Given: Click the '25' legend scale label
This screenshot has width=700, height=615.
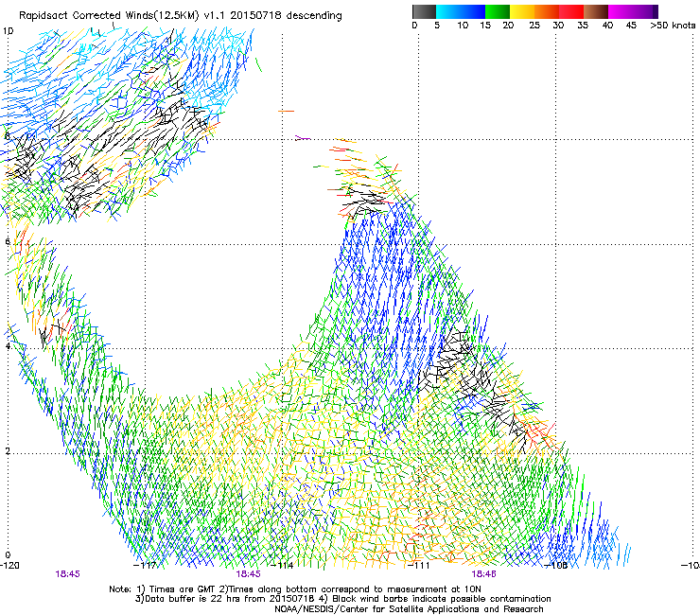Looking at the screenshot, I should tap(534, 26).
